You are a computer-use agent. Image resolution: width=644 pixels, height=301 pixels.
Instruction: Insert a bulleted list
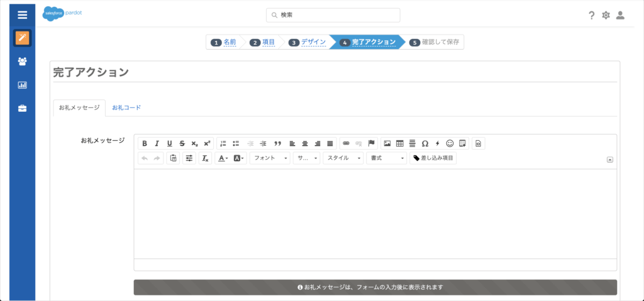point(236,143)
